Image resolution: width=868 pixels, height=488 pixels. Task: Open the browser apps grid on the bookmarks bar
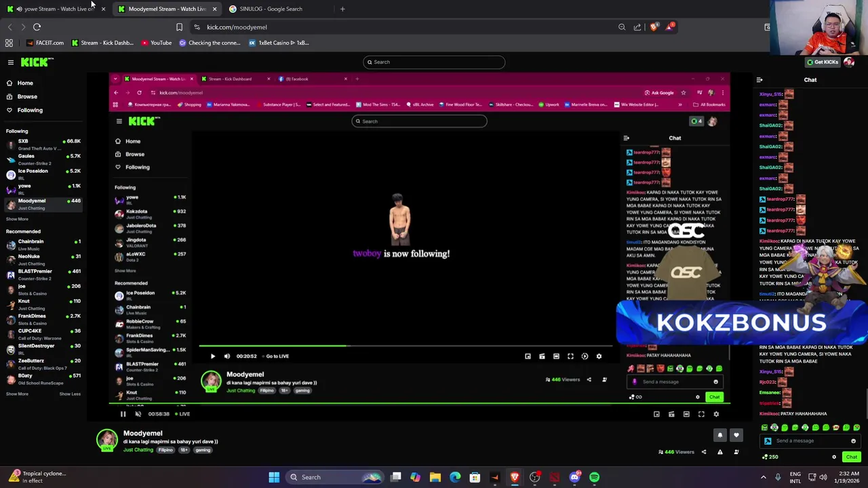[9, 43]
